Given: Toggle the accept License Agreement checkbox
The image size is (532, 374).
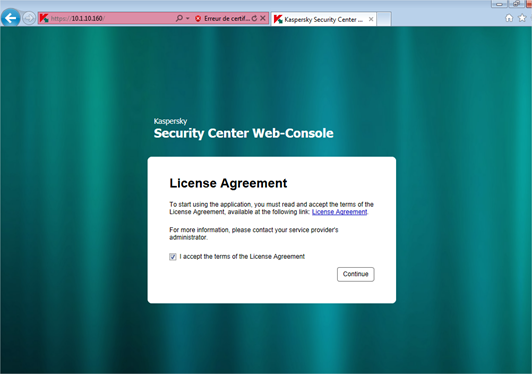Looking at the screenshot, I should [173, 257].
